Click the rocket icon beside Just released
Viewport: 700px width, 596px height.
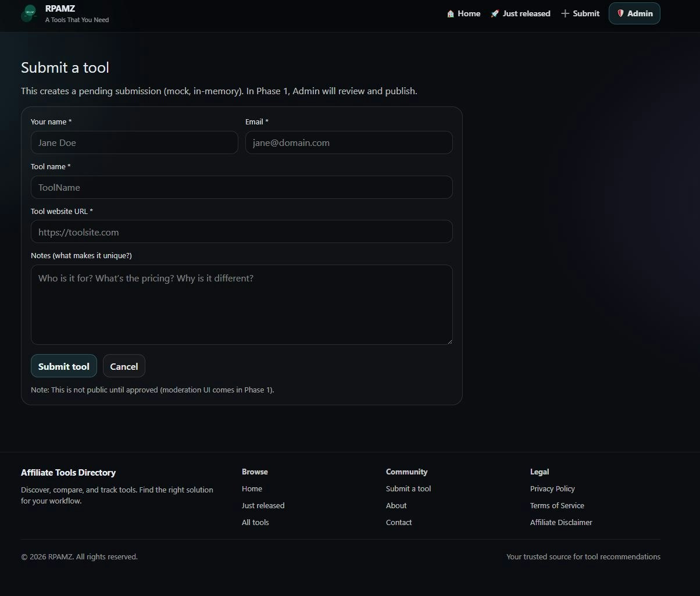(x=495, y=13)
